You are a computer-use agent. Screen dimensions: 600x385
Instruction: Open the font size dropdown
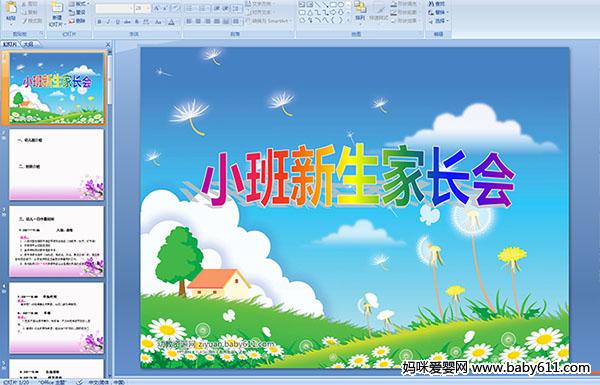click(148, 8)
